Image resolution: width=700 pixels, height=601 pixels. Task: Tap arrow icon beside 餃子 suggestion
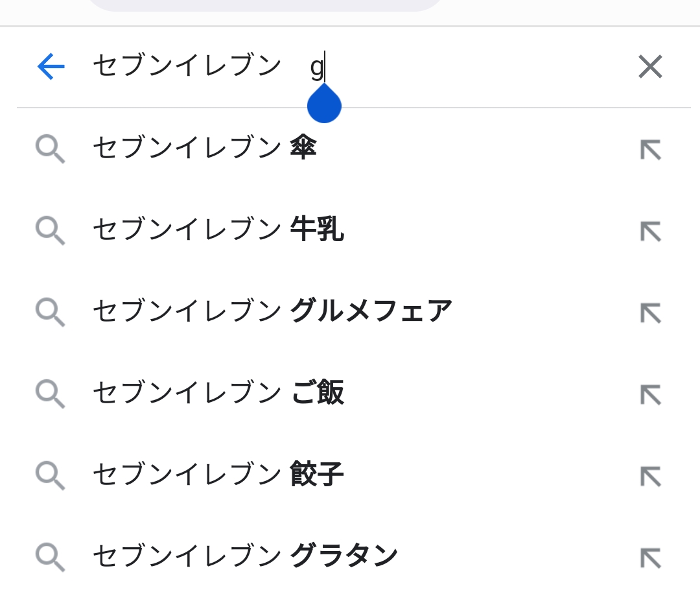pyautogui.click(x=650, y=476)
